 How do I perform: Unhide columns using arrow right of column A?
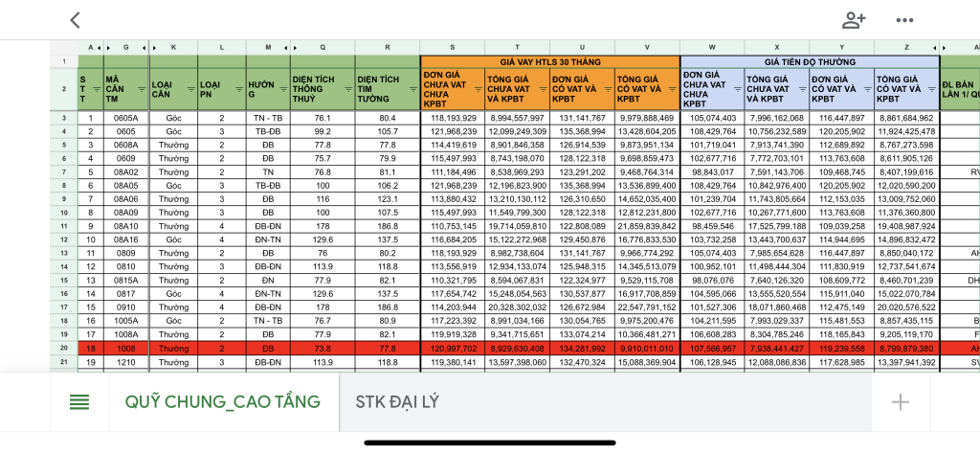coord(99,48)
